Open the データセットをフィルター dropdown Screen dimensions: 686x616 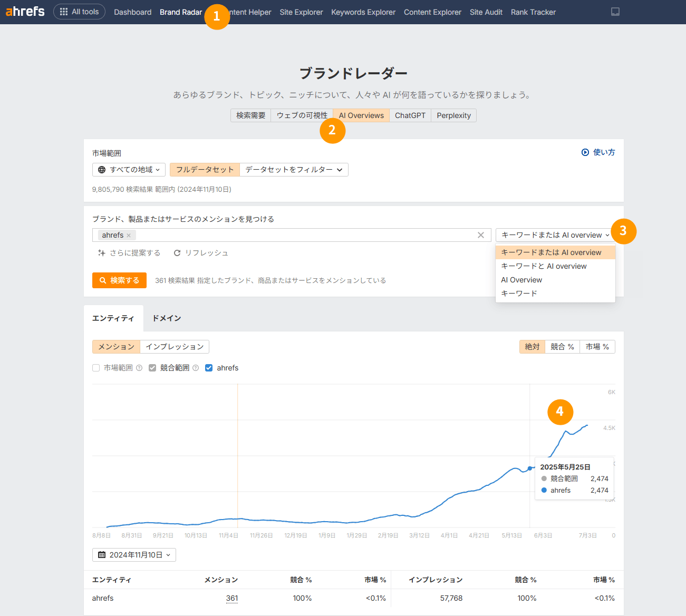coord(294,169)
